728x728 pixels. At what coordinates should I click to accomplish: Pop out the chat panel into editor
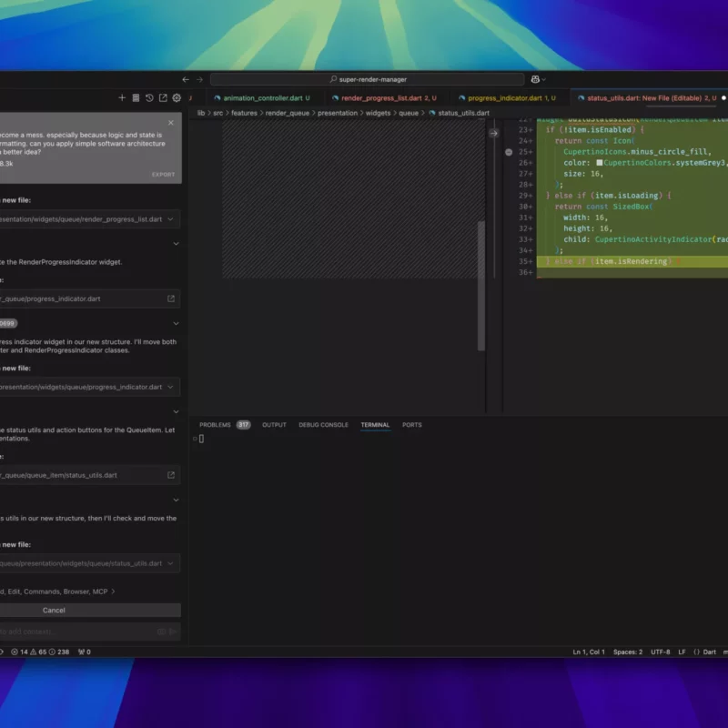pos(163,98)
